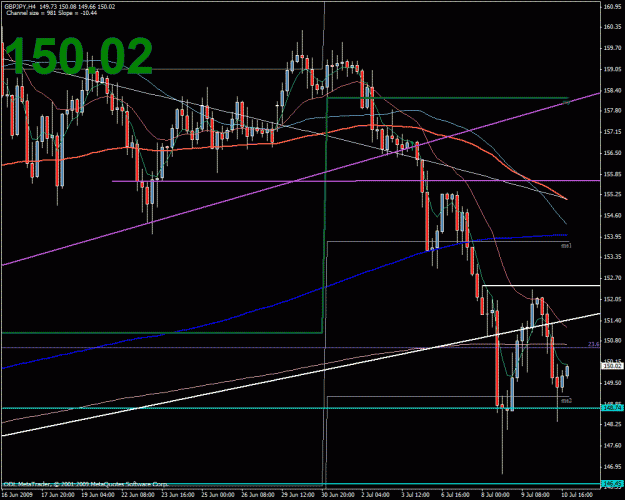Click the large green 150.02 price display
Viewport: 625px width, 500px height.
click(79, 56)
